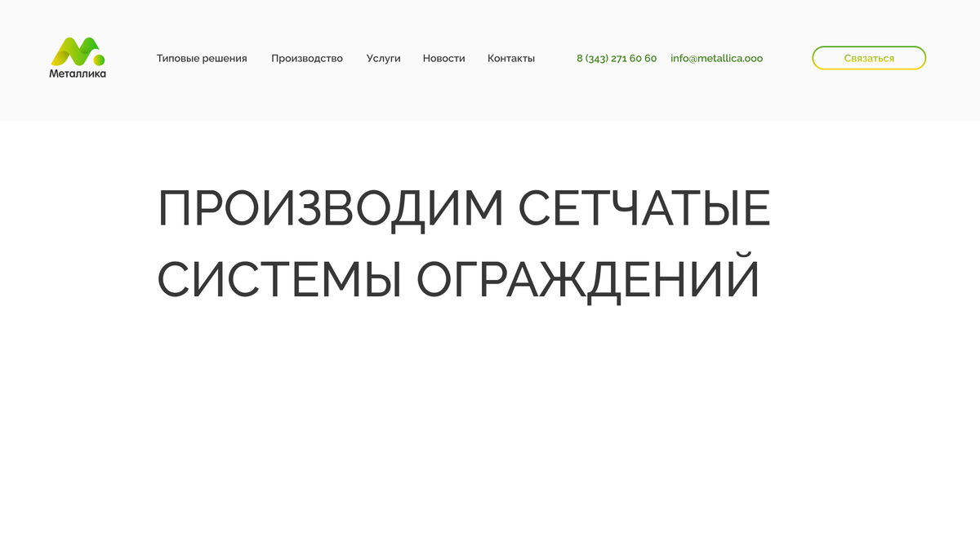Image resolution: width=980 pixels, height=551 pixels.
Task: Click the info@metallica.ooo email link
Action: coord(717,59)
